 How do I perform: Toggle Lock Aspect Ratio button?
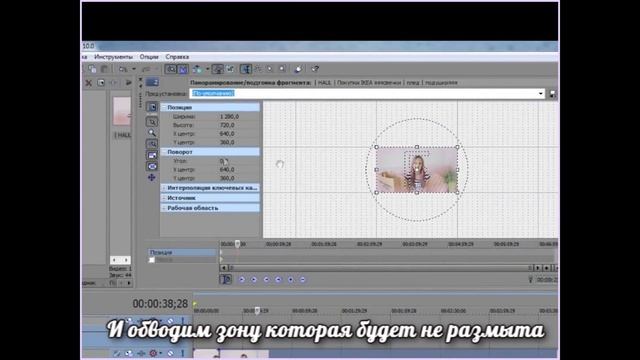[x=152, y=155]
